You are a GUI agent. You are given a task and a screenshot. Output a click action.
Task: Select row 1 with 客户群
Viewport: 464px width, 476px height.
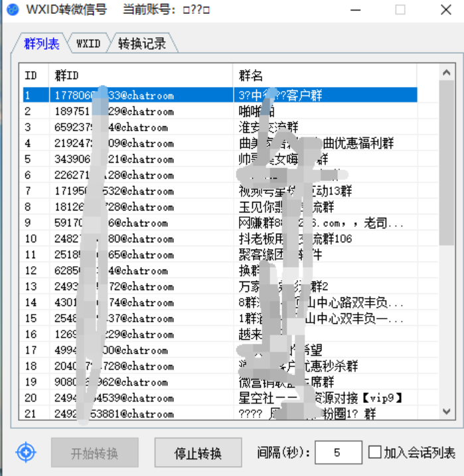pos(220,96)
